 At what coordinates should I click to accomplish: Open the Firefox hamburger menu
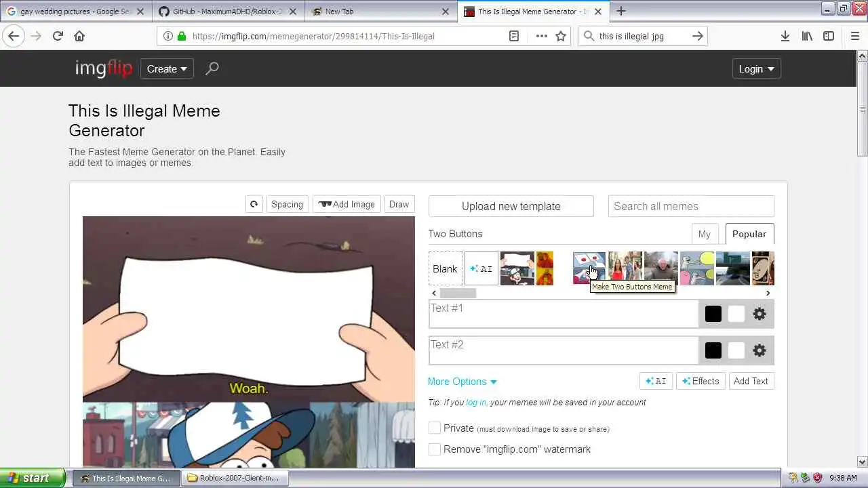[x=855, y=36]
